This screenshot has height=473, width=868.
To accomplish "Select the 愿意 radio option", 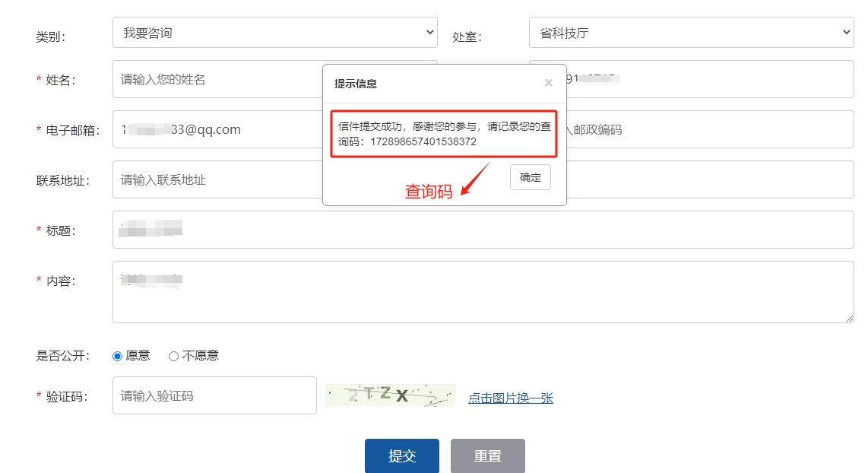I will tap(117, 356).
